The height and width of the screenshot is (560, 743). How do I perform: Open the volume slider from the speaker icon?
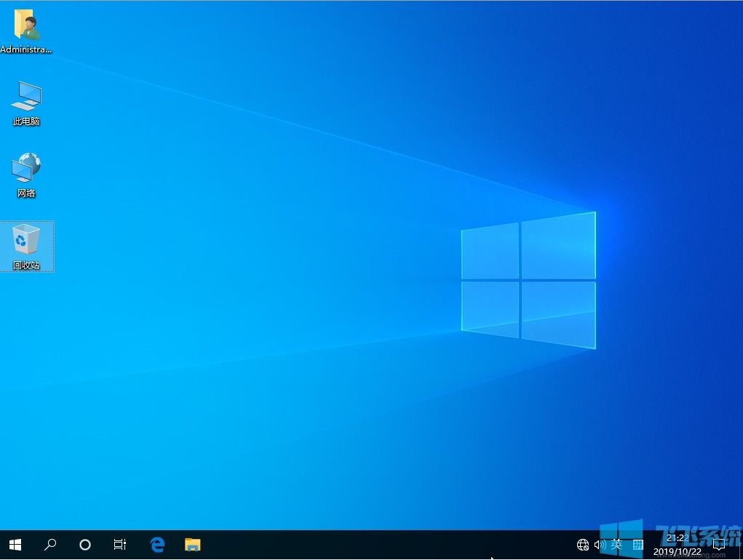(599, 544)
